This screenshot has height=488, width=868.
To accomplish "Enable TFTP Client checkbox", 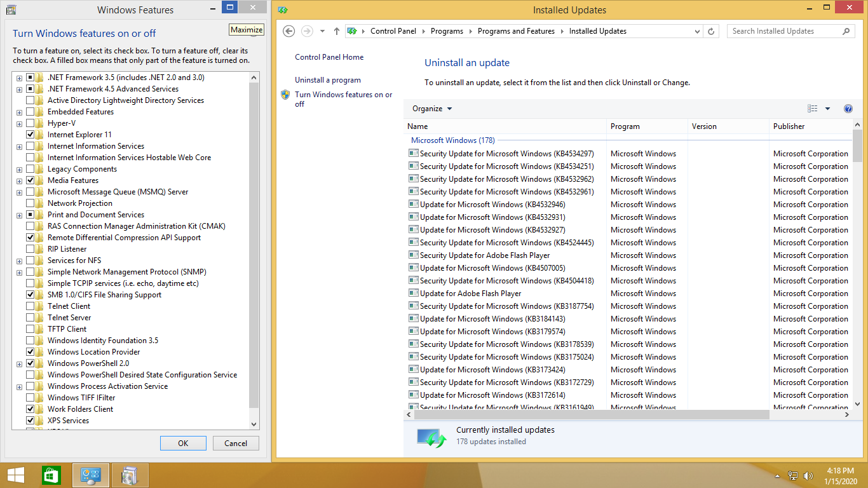I will point(31,329).
